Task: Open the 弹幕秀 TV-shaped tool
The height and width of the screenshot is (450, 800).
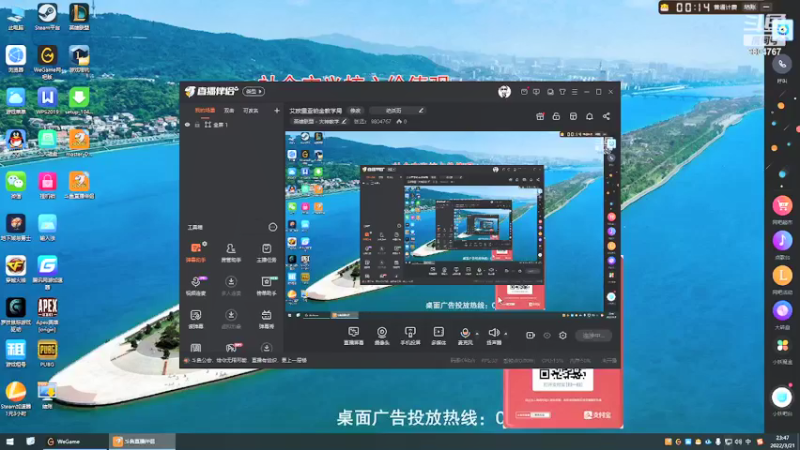Action: click(266, 319)
